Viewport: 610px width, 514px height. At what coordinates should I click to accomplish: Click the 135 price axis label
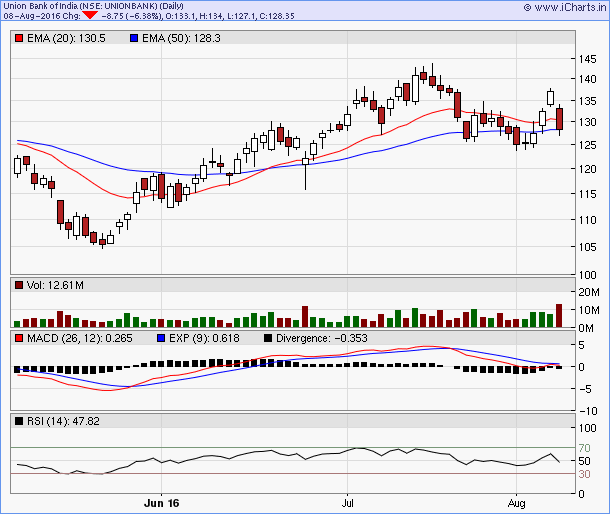click(587, 101)
